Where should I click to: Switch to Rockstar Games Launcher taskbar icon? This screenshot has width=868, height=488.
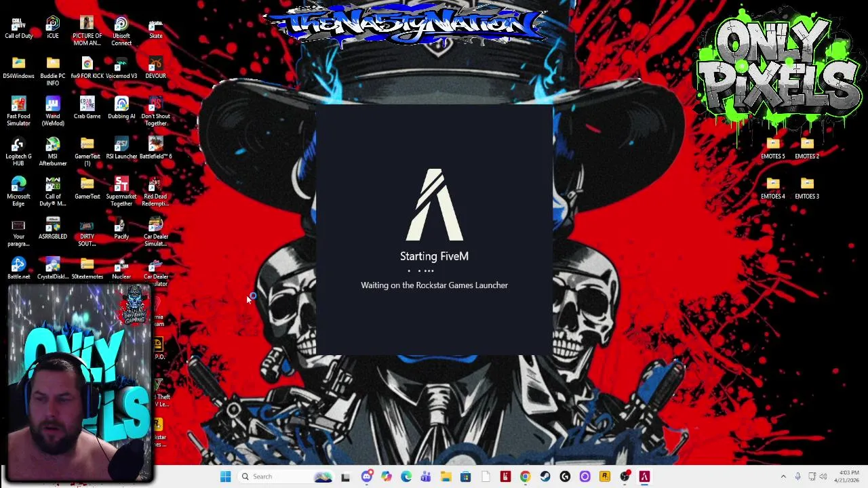604,476
